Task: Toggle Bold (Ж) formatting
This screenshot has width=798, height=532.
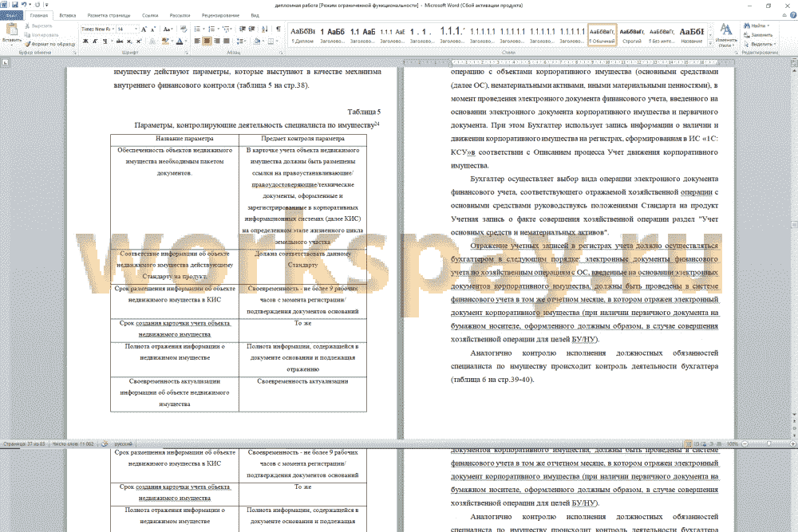Action: [85, 41]
